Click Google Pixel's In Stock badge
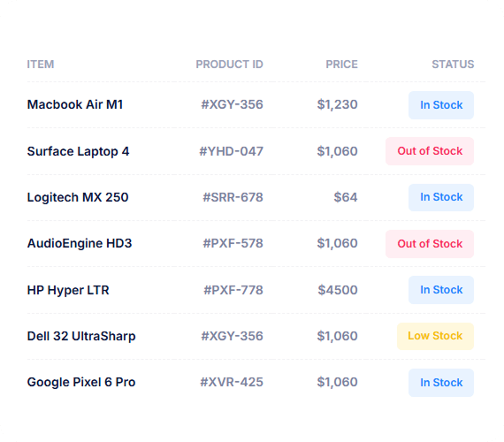The height and width of the screenshot is (442, 504). (441, 383)
